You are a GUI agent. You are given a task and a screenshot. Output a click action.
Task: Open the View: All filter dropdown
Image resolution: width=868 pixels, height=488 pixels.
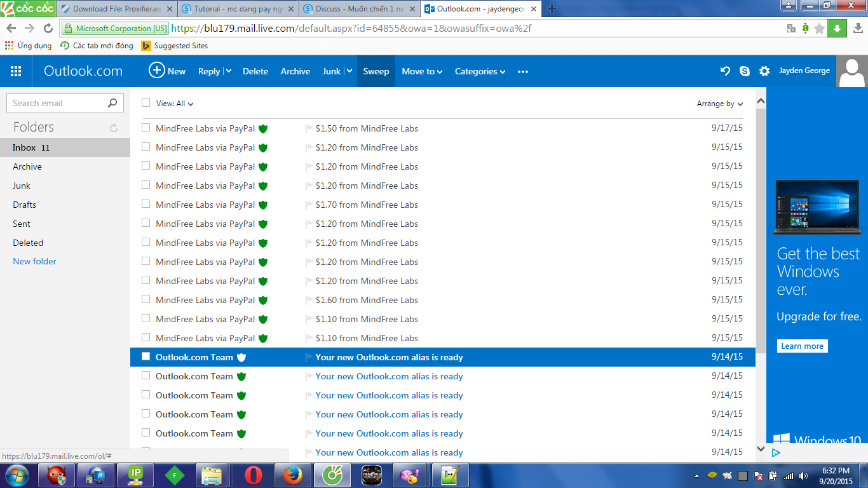tap(175, 104)
